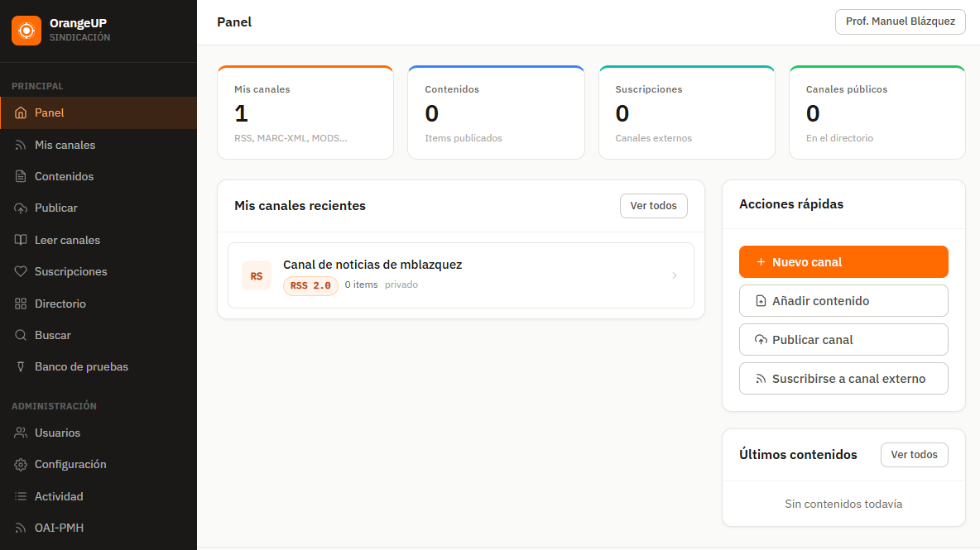
Task: Click the Buscar magnifier icon
Action: coord(19,335)
